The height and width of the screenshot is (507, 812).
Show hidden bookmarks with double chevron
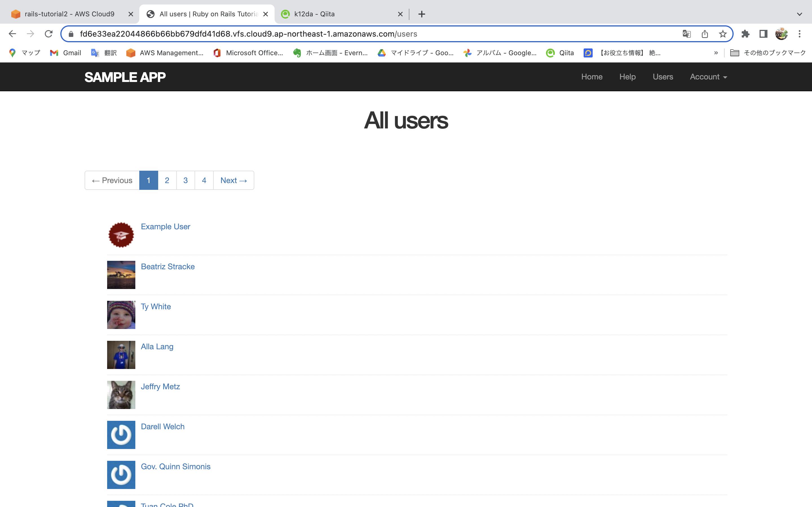(x=716, y=53)
